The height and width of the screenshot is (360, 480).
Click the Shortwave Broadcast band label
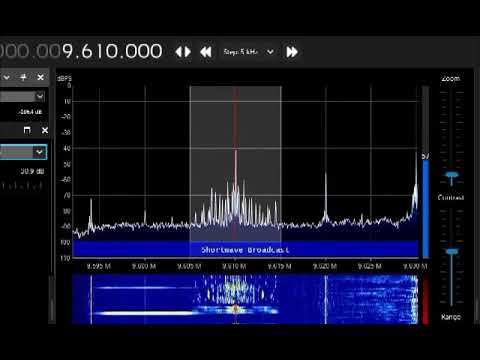click(x=245, y=250)
